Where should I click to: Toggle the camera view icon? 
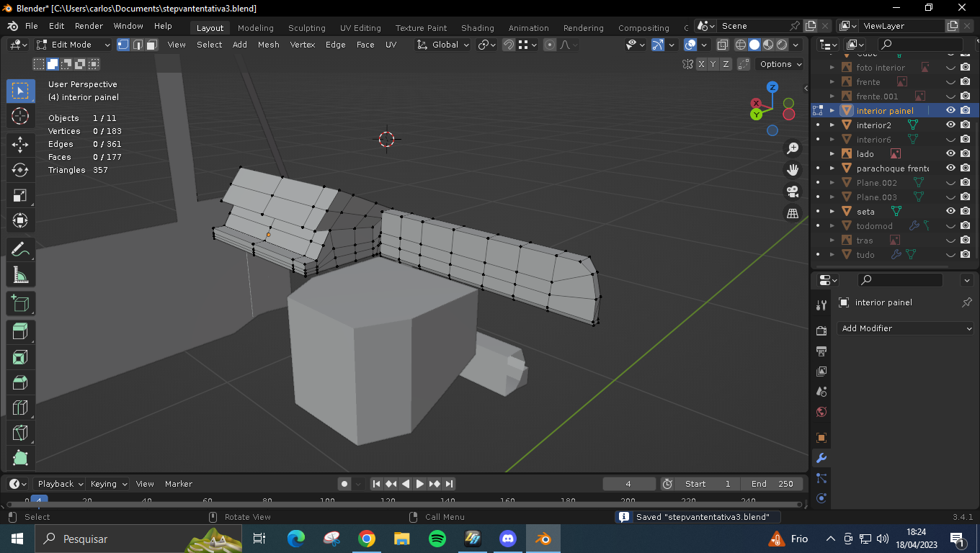[x=793, y=192]
